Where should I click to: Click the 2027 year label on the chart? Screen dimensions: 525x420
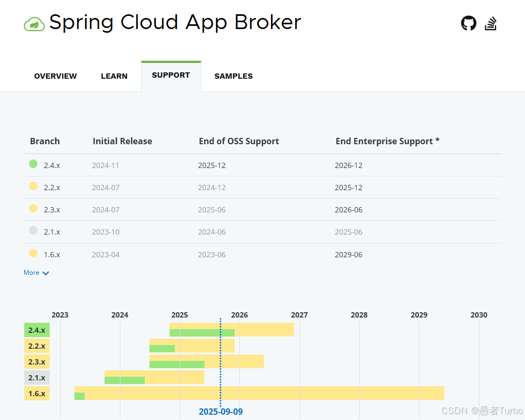299,315
